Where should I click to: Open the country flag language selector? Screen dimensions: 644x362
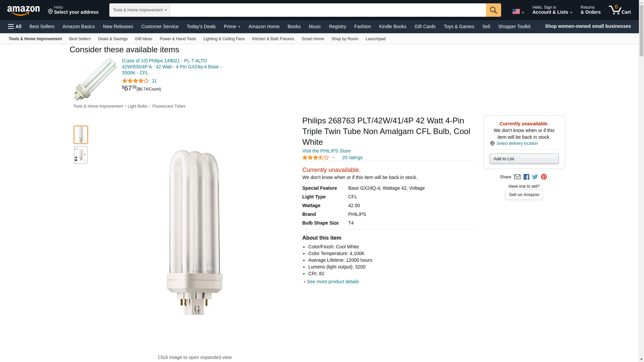(518, 11)
